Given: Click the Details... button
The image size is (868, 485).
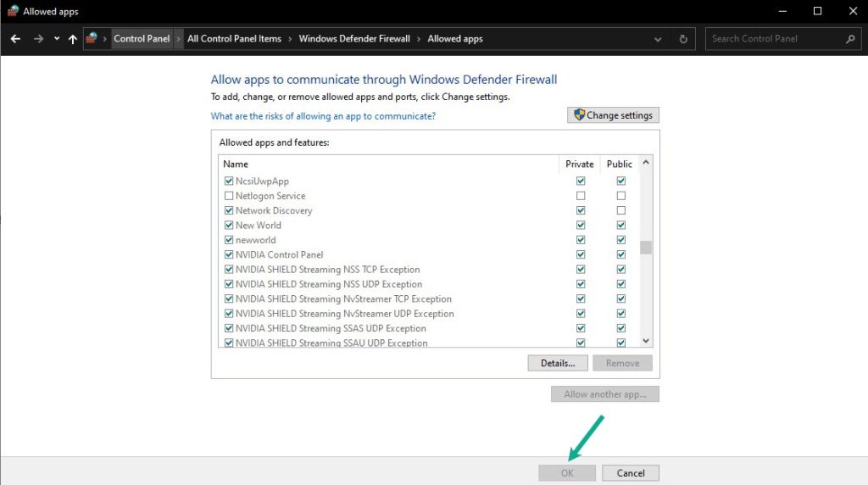Looking at the screenshot, I should point(558,363).
